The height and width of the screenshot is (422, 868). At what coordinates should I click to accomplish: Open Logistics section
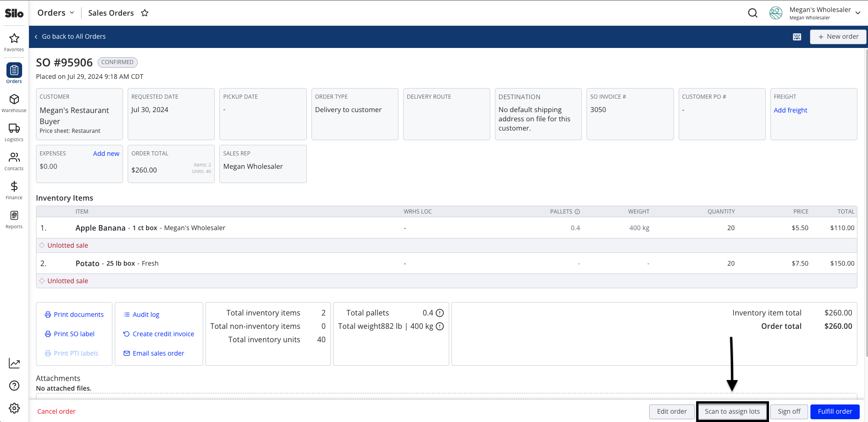14,132
